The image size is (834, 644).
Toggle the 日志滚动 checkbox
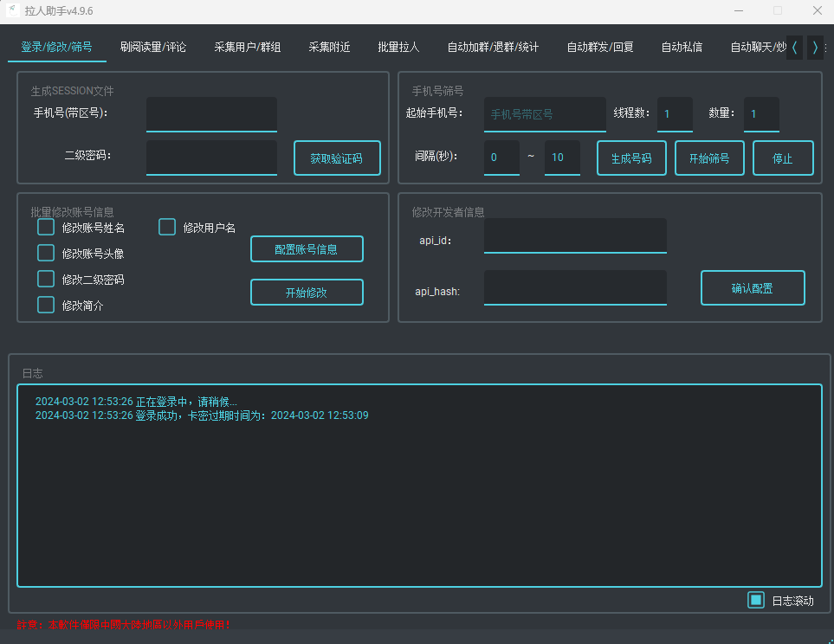point(756,600)
